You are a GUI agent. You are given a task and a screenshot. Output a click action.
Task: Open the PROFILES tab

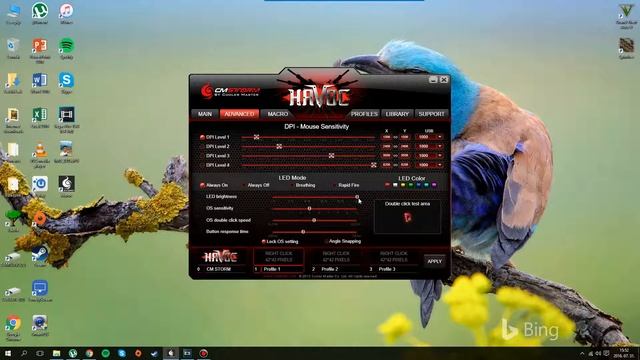click(364, 114)
